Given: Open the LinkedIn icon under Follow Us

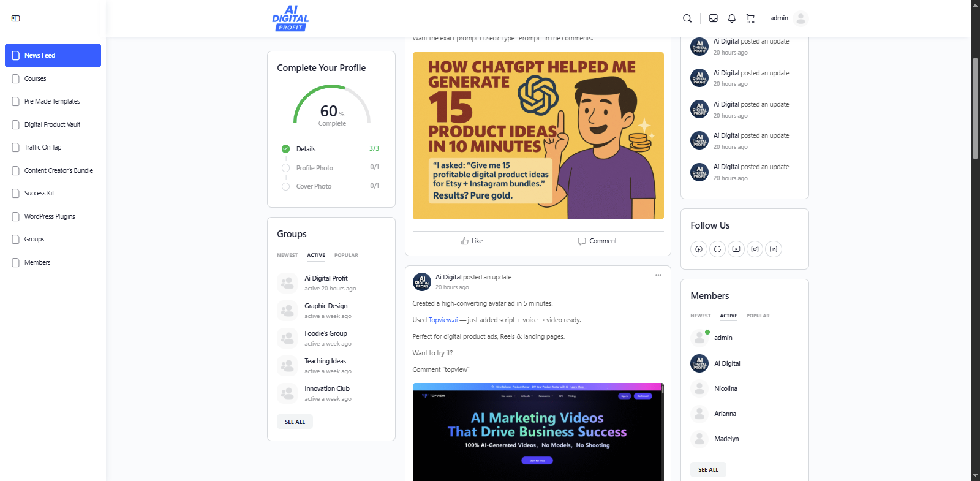Looking at the screenshot, I should click(x=774, y=249).
